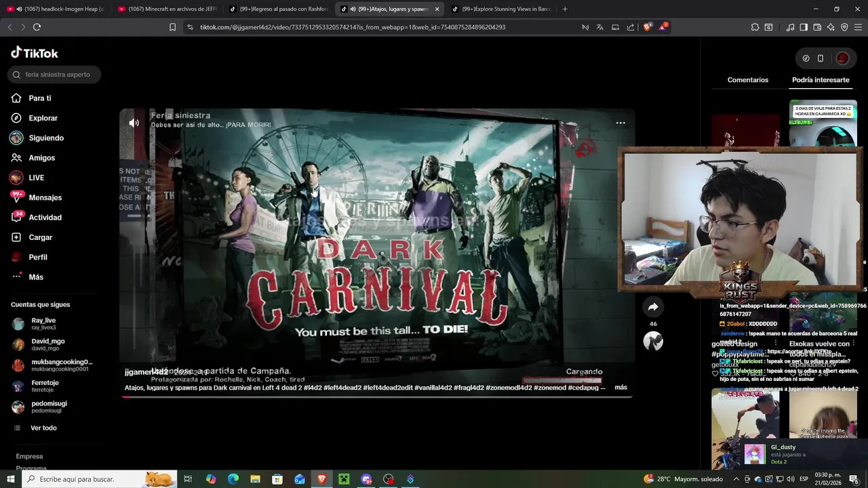Switch to headlock-Imogen Heap tab
Screen dimensions: 868x488
coord(56,9)
